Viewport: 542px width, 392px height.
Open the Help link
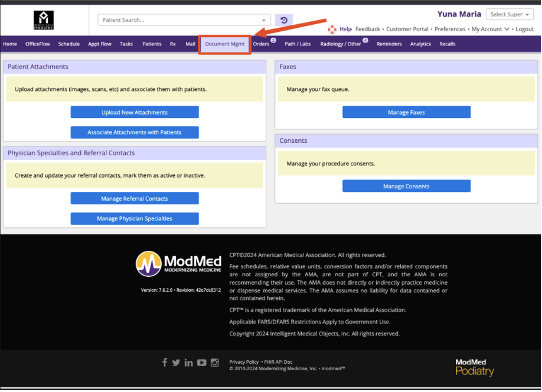(x=345, y=29)
